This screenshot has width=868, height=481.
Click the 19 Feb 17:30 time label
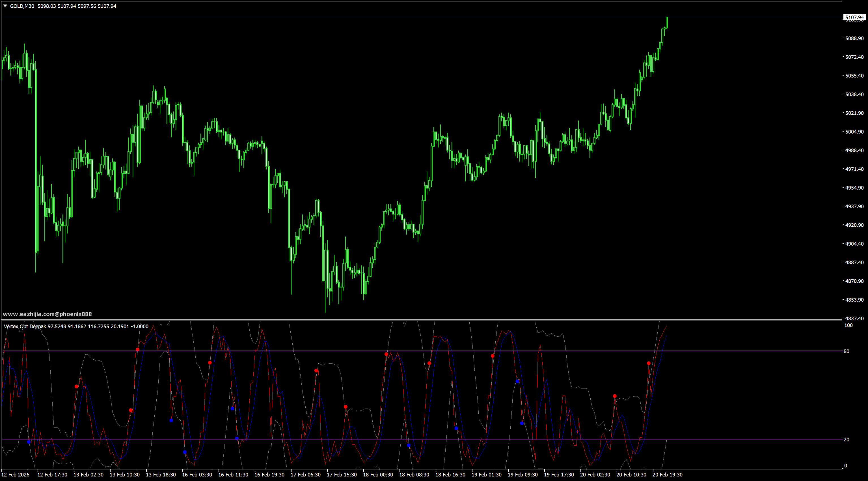[559, 474]
